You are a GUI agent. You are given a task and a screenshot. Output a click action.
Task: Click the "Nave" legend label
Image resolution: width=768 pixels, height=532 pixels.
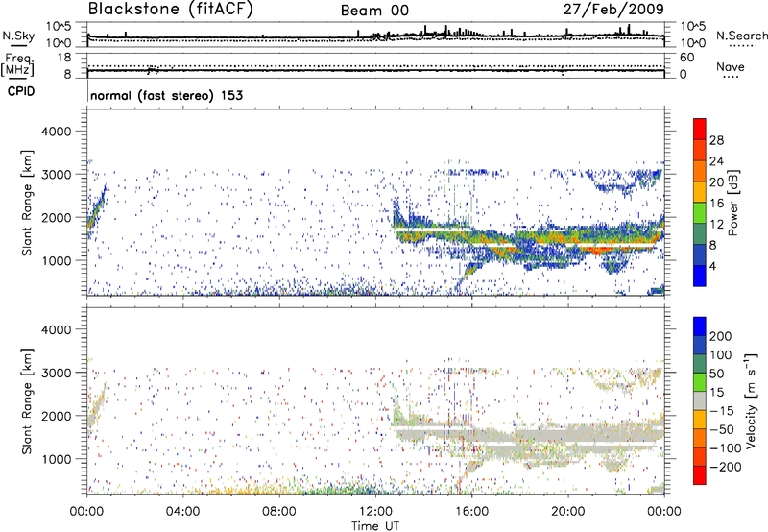(731, 66)
